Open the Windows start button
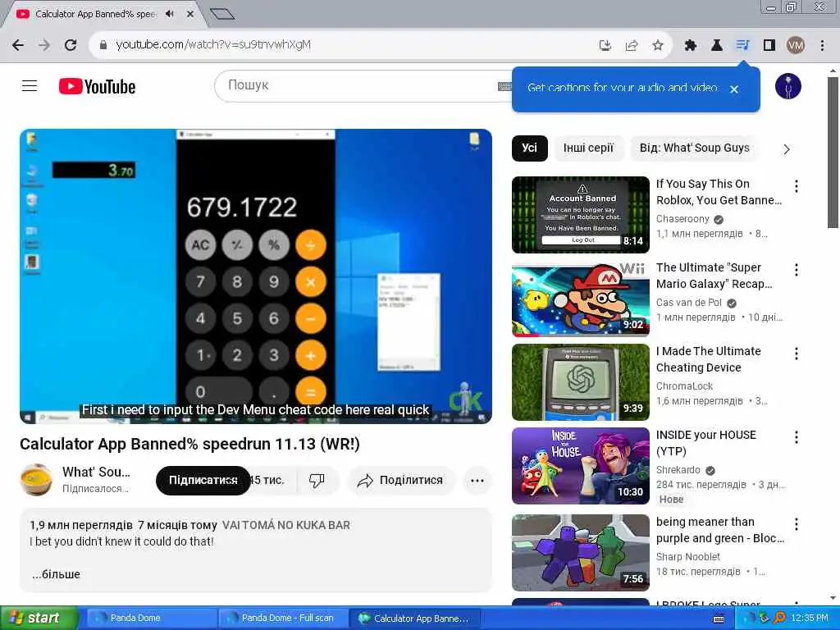The image size is (840, 630). (39, 619)
